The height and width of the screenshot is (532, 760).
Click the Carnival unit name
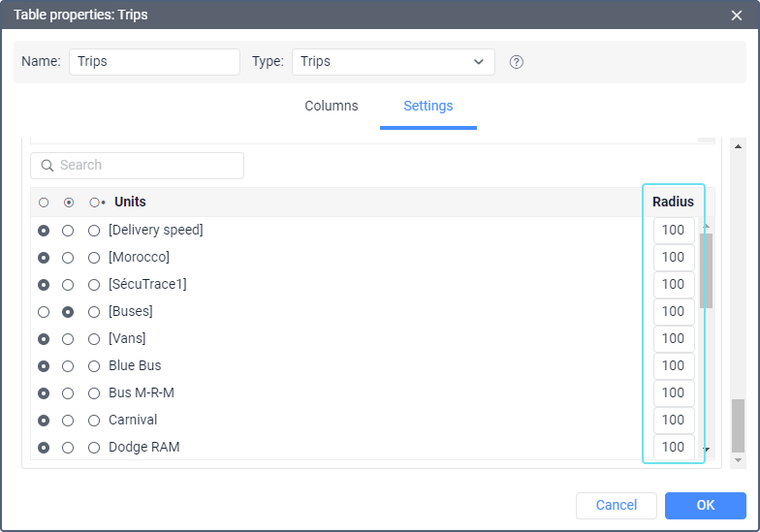[x=133, y=421]
